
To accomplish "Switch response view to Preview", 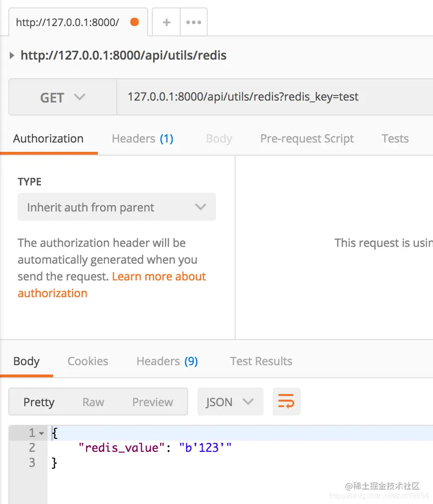I will point(152,402).
